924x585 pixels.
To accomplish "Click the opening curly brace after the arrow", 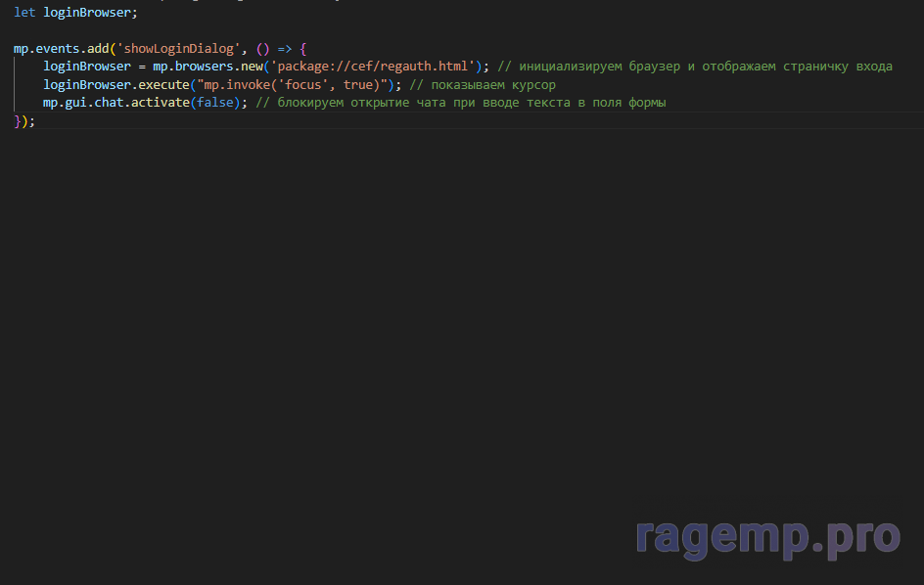I will pos(303,48).
